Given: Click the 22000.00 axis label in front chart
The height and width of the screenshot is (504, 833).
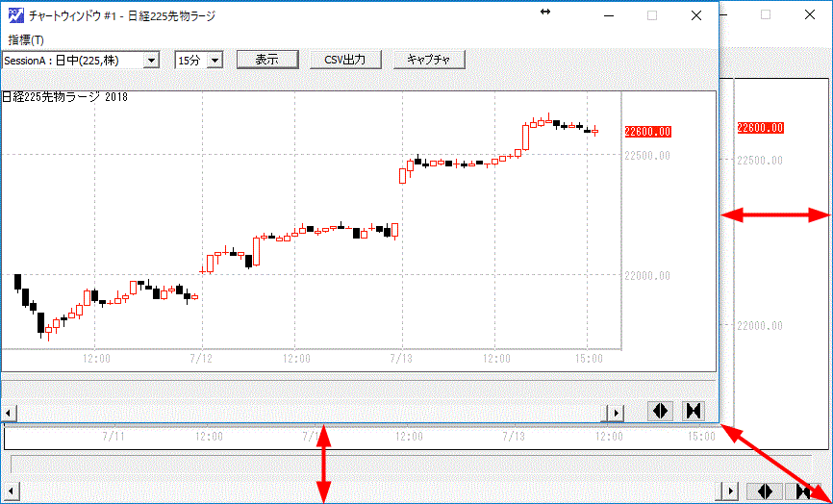Looking at the screenshot, I should pyautogui.click(x=647, y=276).
